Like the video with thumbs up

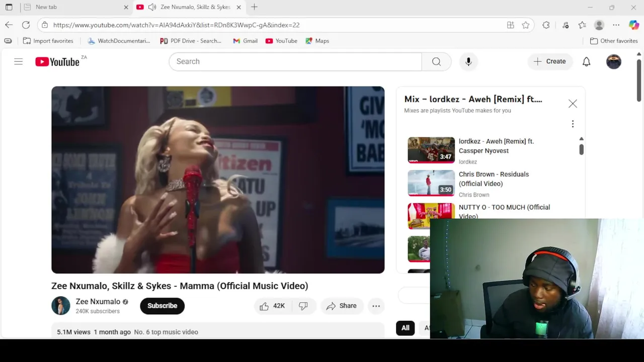coord(272,306)
